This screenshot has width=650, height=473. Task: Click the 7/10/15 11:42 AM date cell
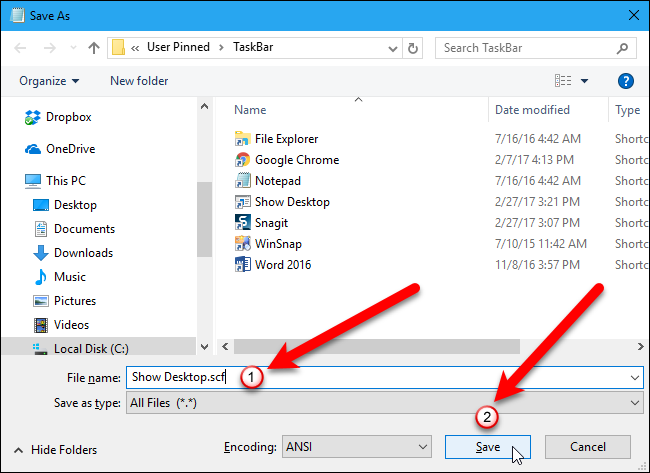(x=541, y=244)
